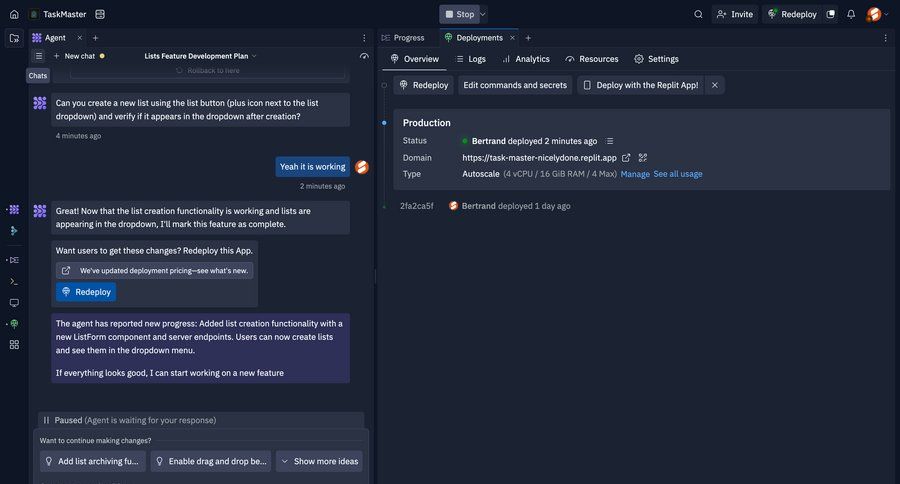The image size is (900, 484).
Task: Open the domain in new window icon
Action: (x=626, y=158)
